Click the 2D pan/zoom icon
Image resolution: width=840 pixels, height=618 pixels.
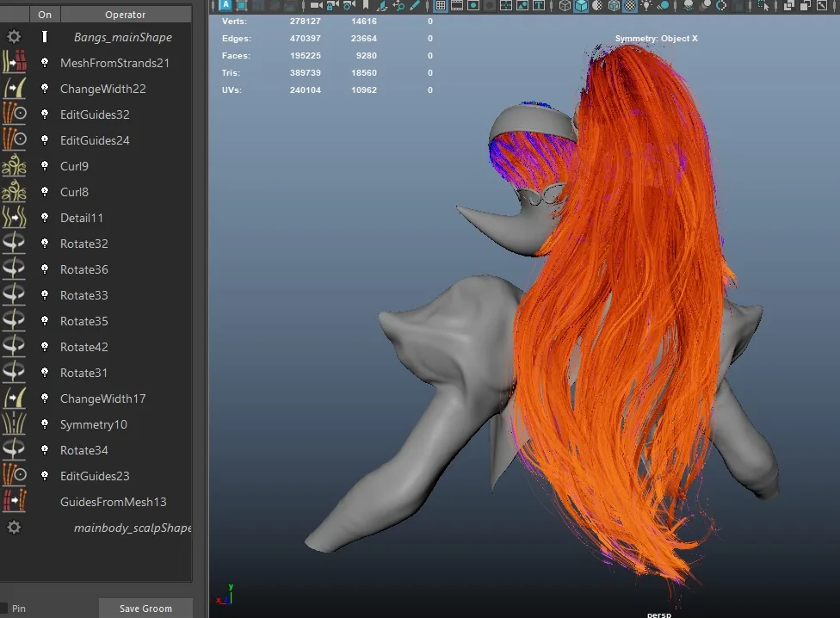[398, 5]
